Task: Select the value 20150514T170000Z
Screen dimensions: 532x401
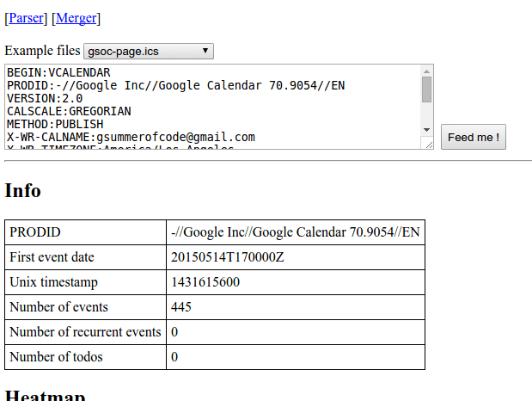Action: click(x=227, y=257)
